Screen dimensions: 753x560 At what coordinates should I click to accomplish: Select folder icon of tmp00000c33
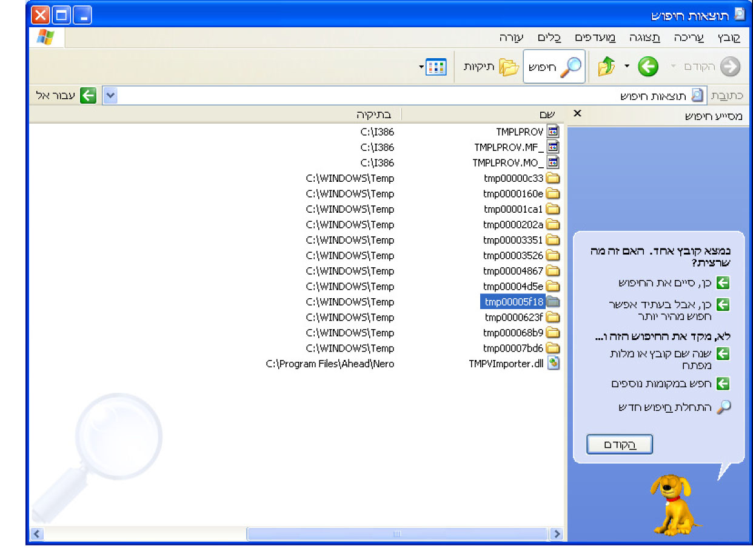pos(553,178)
